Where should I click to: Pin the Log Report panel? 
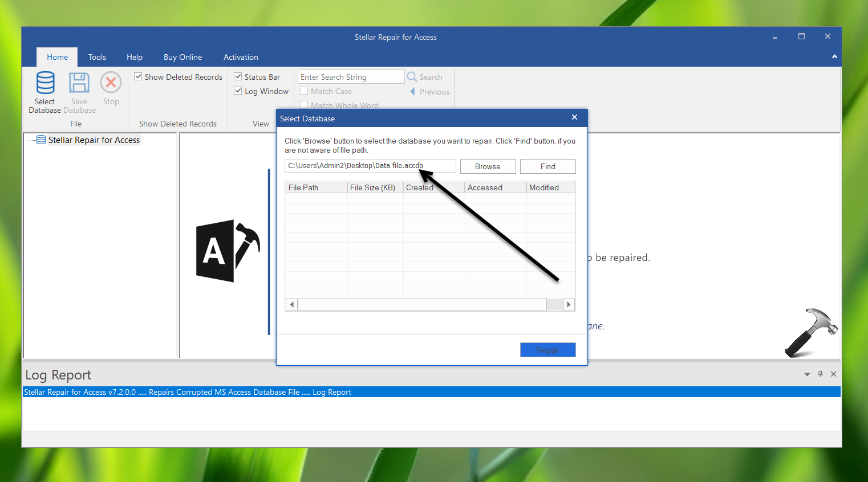[x=820, y=374]
